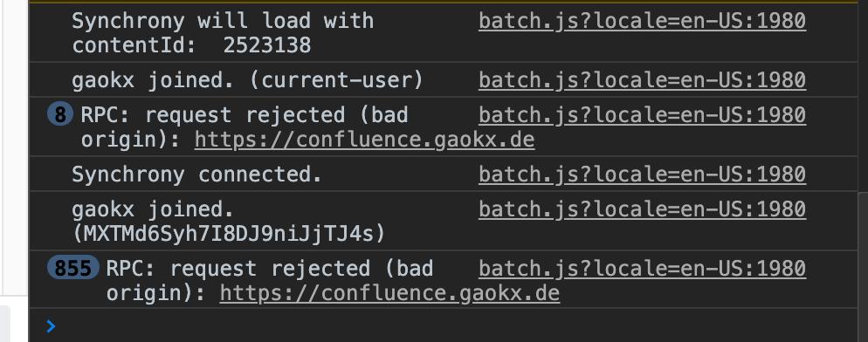
Task: Select the 'Synchrony connected.' log message
Action: pyautogui.click(x=196, y=174)
